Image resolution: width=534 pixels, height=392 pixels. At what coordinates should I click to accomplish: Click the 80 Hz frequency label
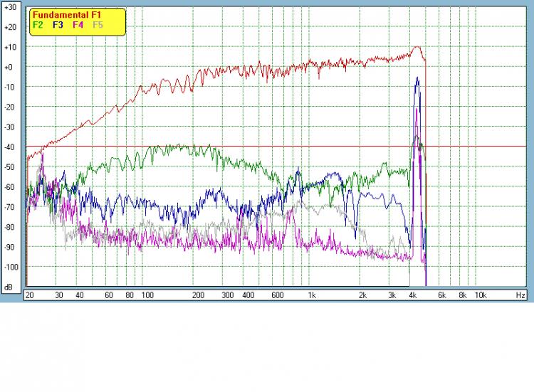click(130, 295)
